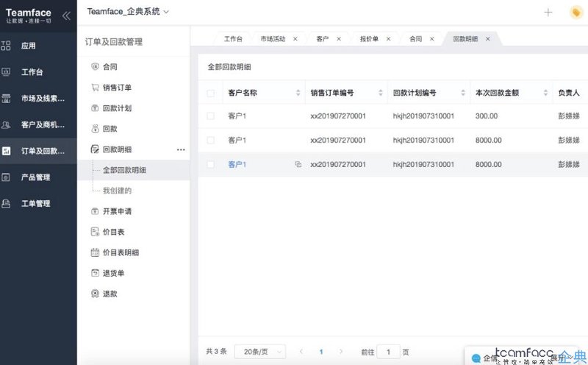Check the row with amount 300.00

pos(211,116)
